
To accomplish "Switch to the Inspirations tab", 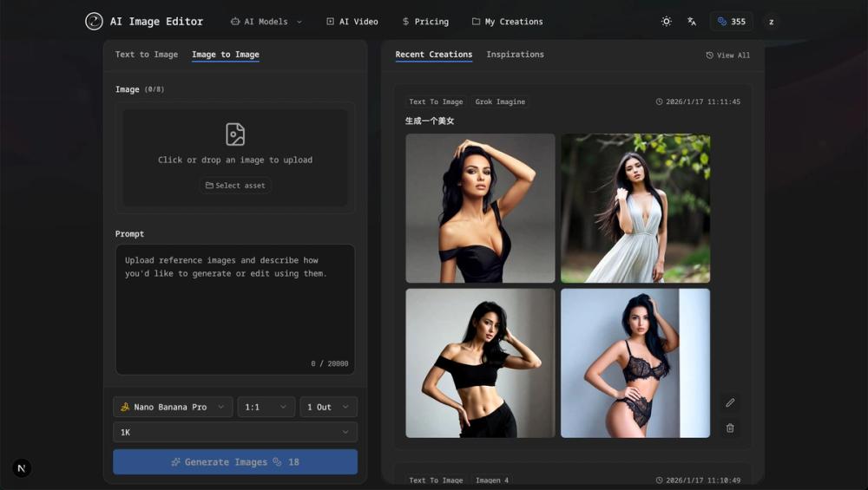I will [515, 54].
